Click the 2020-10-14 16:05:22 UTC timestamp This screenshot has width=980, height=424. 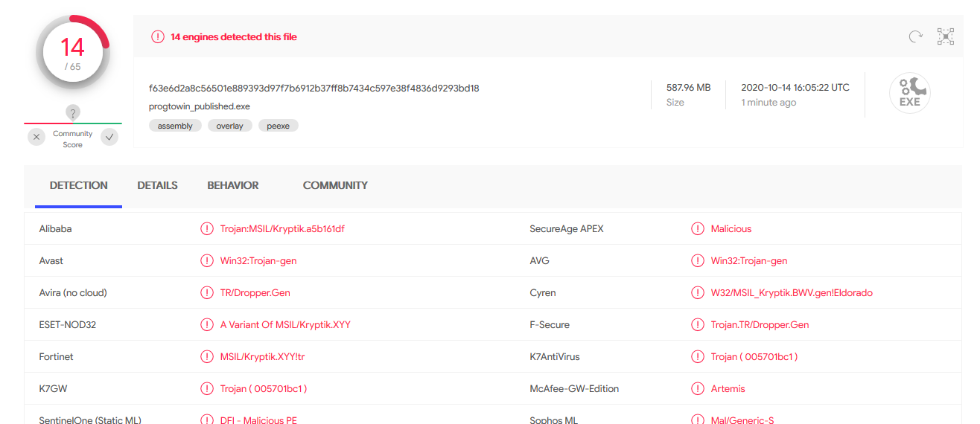(x=795, y=87)
